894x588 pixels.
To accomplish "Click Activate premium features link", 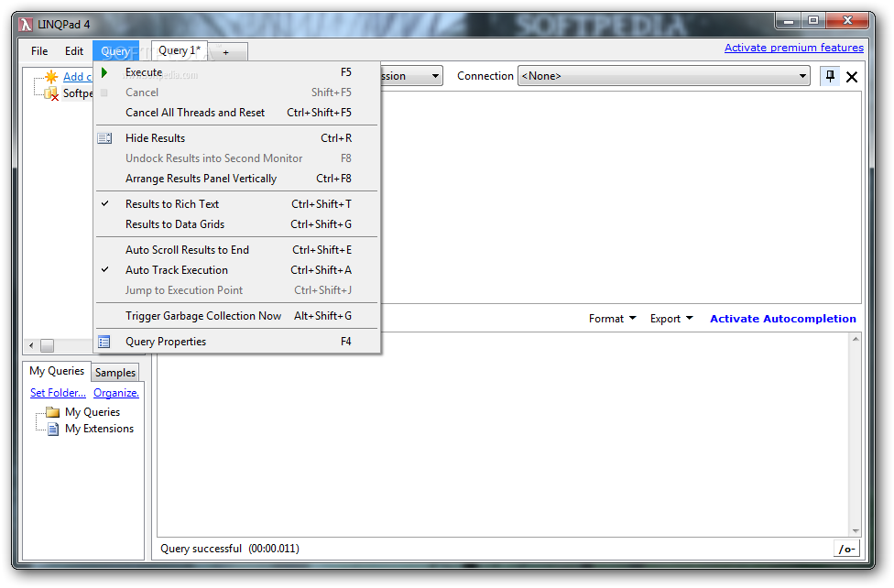I will pyautogui.click(x=793, y=48).
